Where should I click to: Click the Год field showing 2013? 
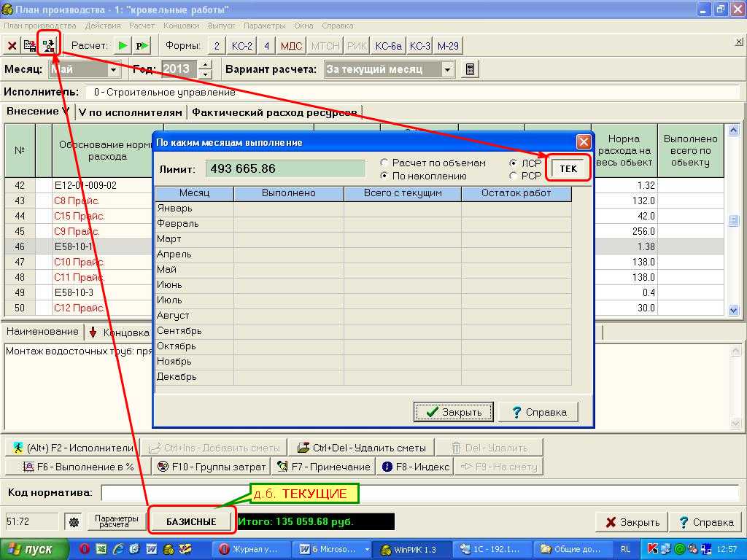click(179, 69)
